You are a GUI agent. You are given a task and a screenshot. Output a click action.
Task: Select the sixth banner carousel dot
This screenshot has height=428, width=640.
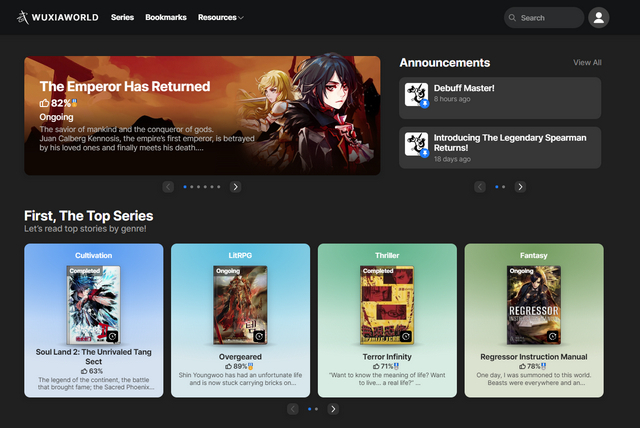point(219,187)
